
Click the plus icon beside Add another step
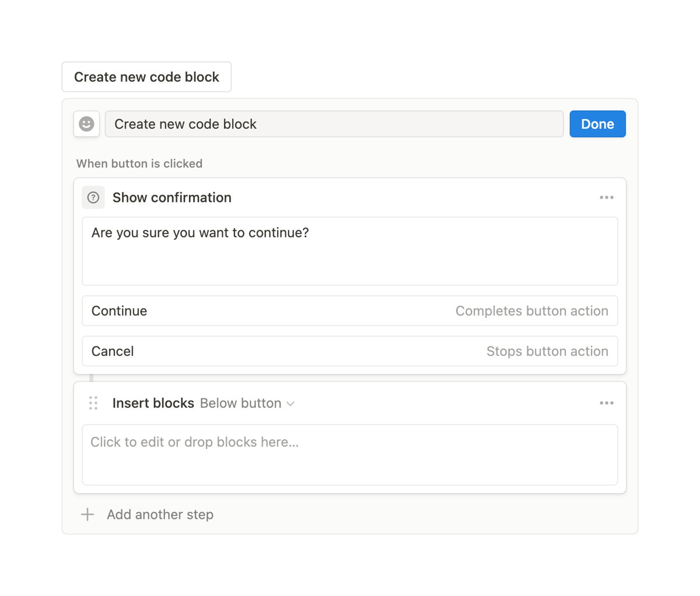(x=87, y=514)
